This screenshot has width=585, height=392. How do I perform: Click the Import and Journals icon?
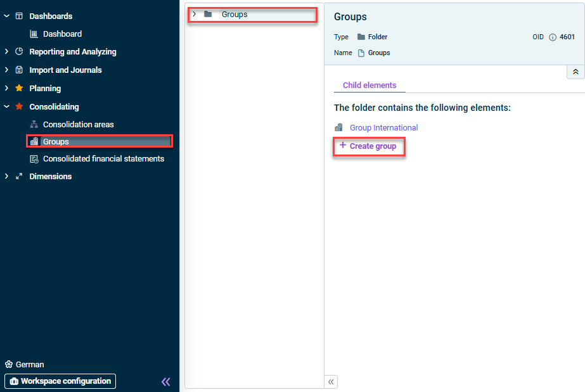19,70
